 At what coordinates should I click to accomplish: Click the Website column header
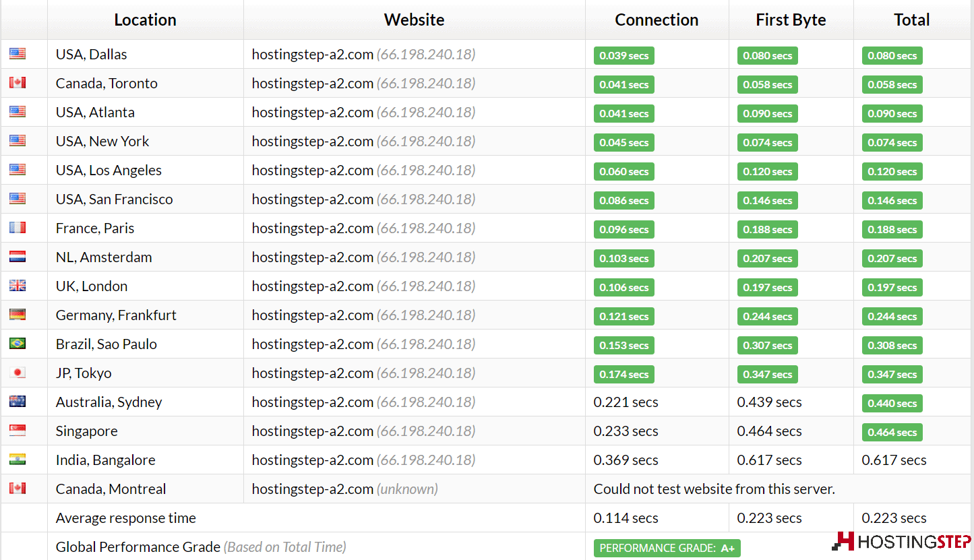point(415,20)
